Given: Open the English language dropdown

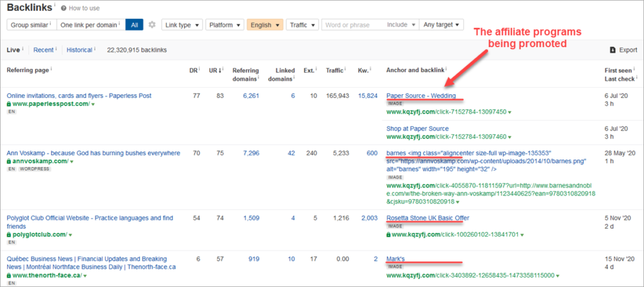Looking at the screenshot, I should click(264, 25).
